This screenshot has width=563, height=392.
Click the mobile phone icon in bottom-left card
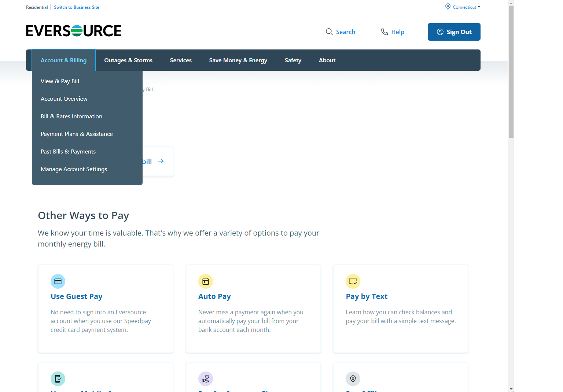pos(58,379)
